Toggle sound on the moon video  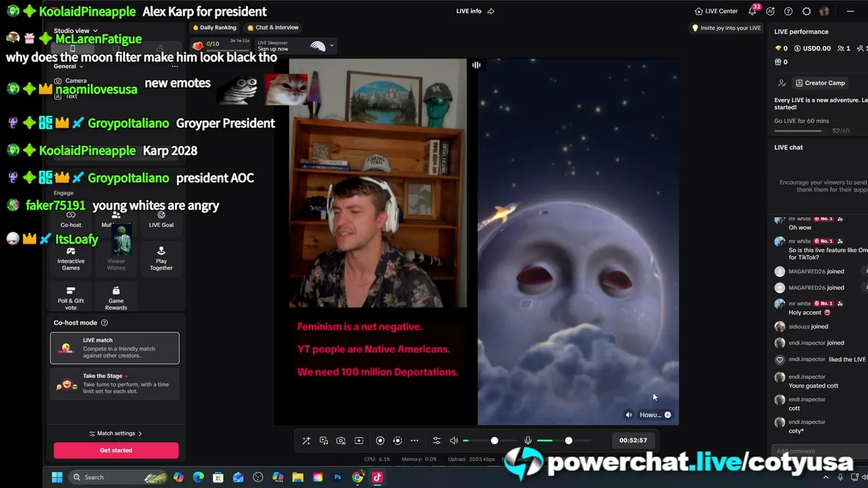(629, 415)
